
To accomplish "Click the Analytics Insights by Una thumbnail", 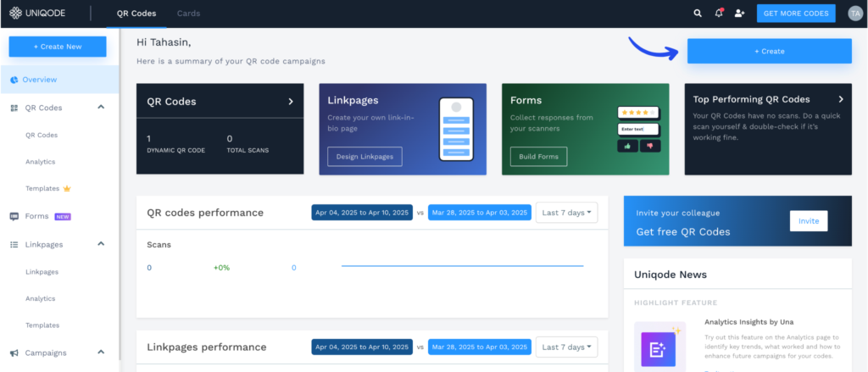I will [x=659, y=349].
